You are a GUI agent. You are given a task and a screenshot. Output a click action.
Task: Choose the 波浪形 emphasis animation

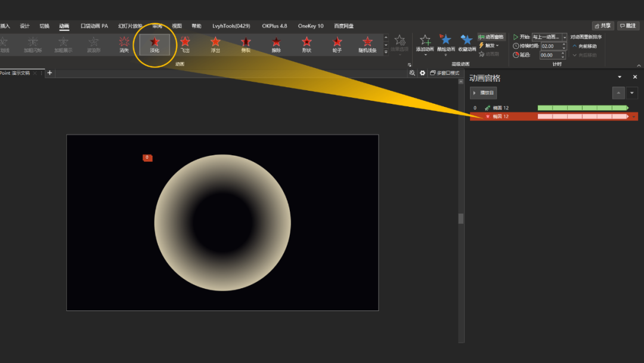tap(94, 44)
